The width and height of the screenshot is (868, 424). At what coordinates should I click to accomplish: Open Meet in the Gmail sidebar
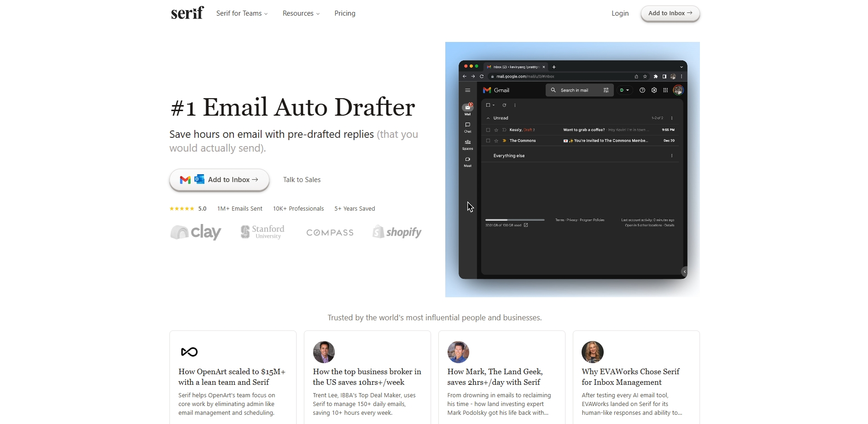[467, 162]
